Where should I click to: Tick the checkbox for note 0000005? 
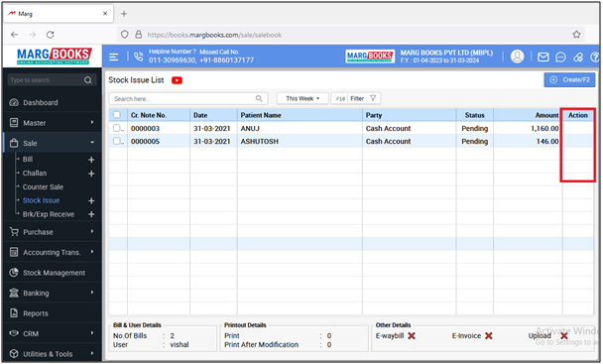click(x=117, y=141)
